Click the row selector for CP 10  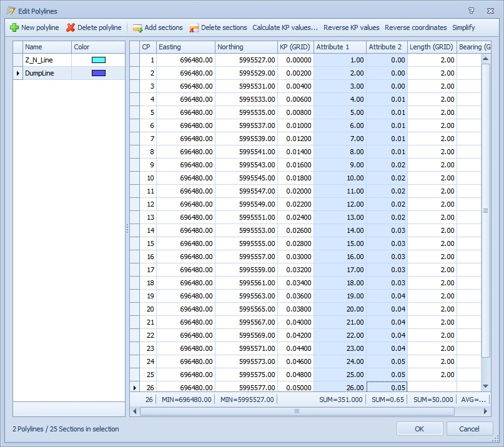134,178
